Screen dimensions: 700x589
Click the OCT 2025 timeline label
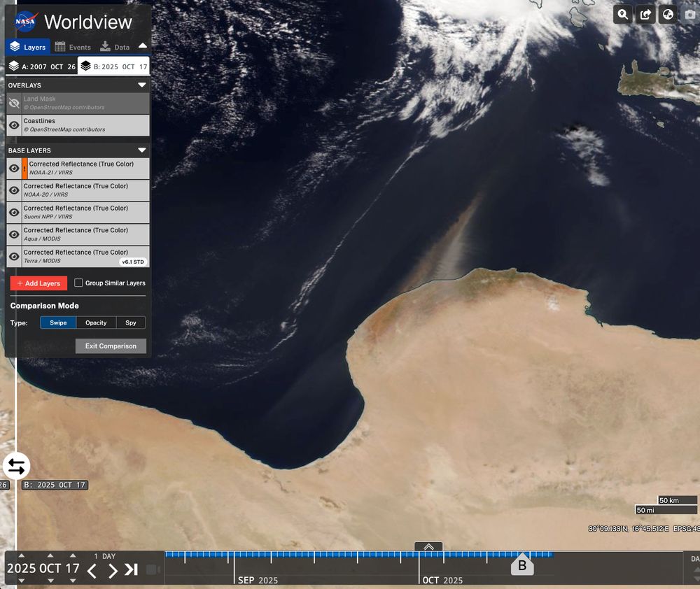click(442, 580)
